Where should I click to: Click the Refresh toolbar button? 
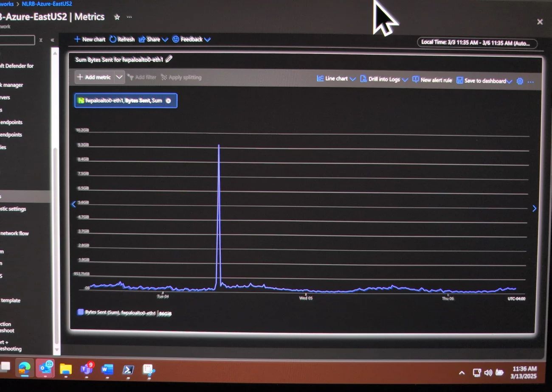[x=122, y=39]
